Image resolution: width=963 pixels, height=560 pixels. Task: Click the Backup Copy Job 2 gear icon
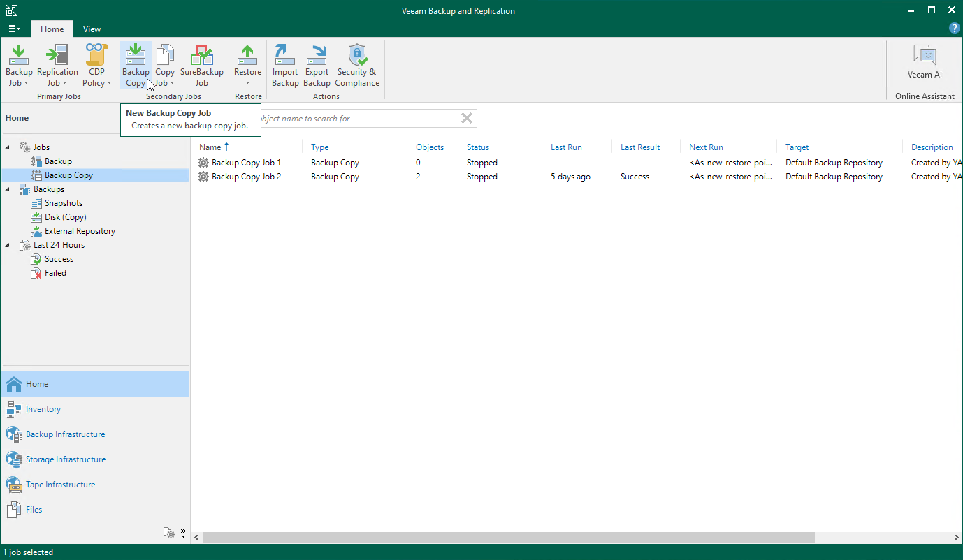click(203, 177)
